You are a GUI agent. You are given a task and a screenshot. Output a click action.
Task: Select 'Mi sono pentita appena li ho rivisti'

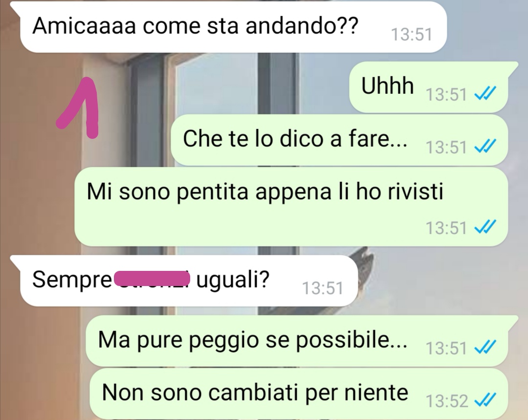(x=291, y=207)
